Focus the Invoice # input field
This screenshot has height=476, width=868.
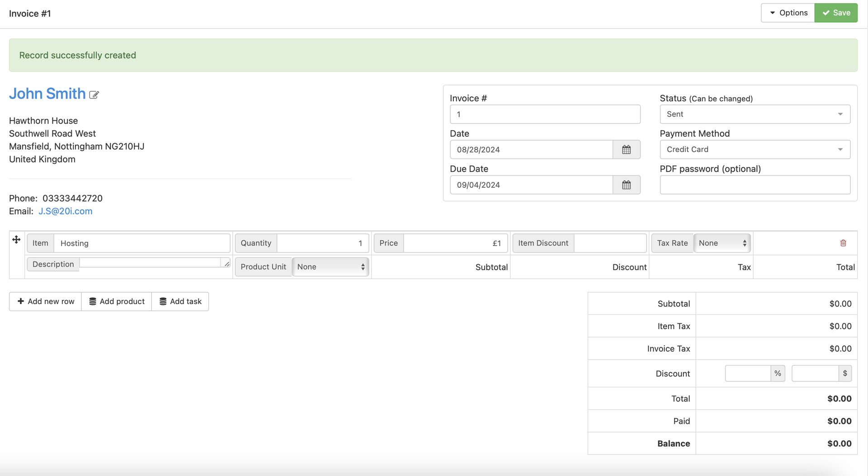click(545, 114)
